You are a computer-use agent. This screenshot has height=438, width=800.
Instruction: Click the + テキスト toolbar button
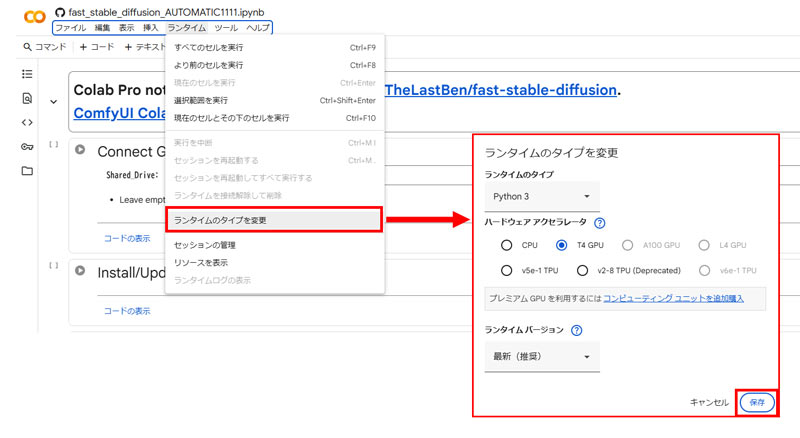[x=145, y=47]
